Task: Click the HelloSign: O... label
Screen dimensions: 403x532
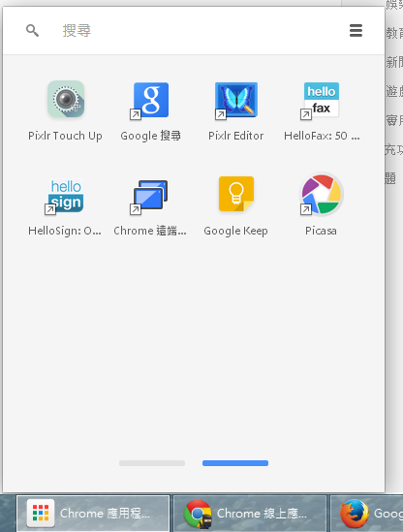Action: pyautogui.click(x=65, y=231)
